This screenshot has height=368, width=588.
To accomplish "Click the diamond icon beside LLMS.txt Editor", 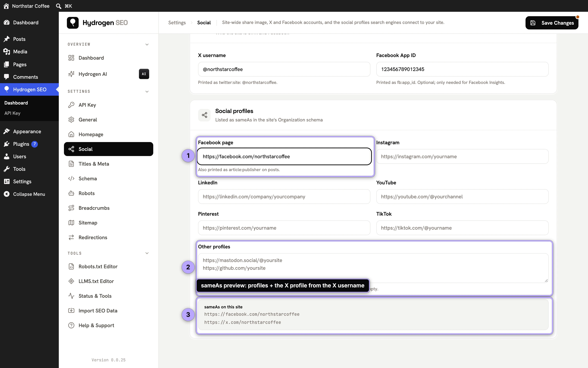I will coord(71,281).
